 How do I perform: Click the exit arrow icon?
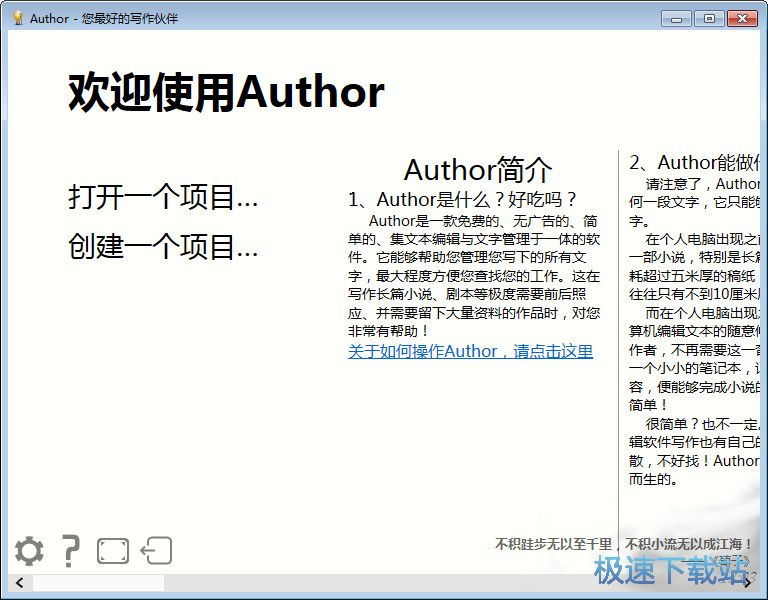click(156, 551)
